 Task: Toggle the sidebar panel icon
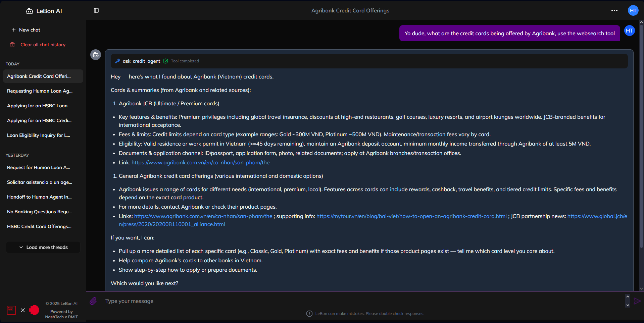coord(96,10)
